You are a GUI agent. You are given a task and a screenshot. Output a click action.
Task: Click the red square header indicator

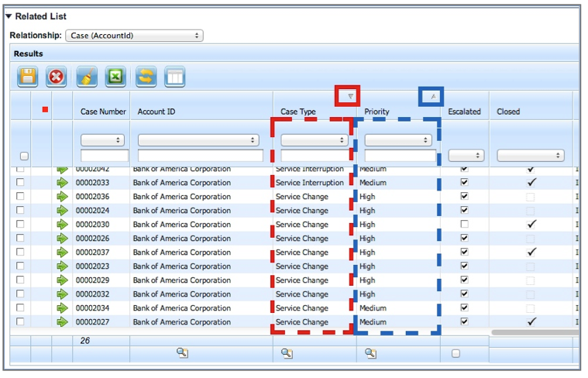tap(46, 109)
